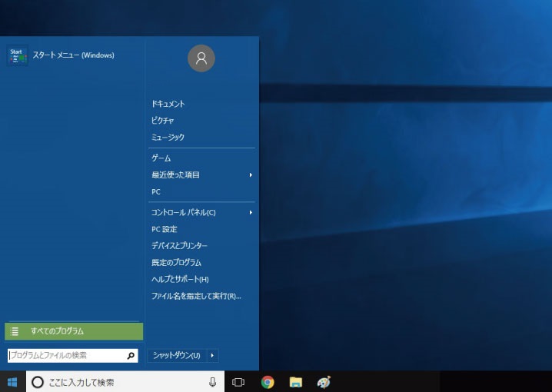Click the ここに入力して検索 taskbar search box
Image resolution: width=552 pixels, height=392 pixels.
(125, 382)
